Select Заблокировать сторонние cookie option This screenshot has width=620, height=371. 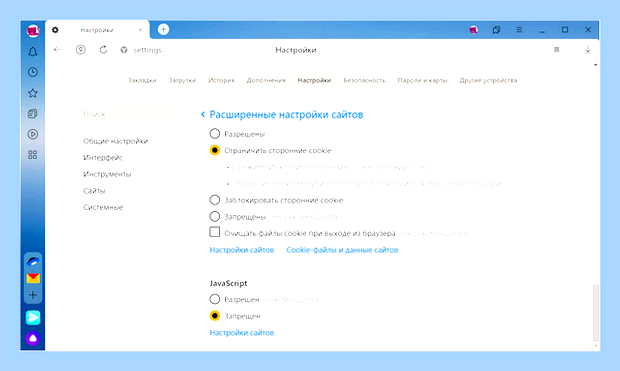[x=215, y=200]
